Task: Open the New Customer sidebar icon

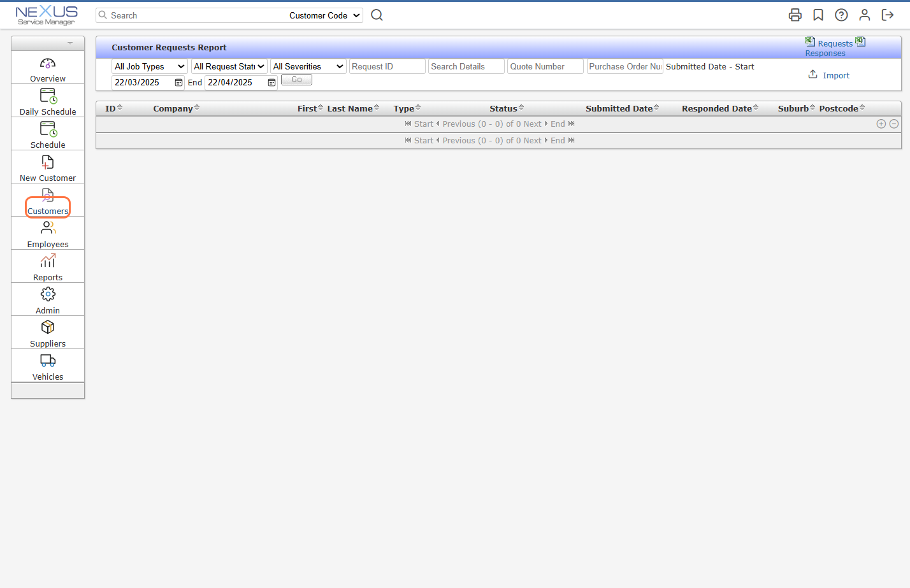Action: (x=48, y=162)
